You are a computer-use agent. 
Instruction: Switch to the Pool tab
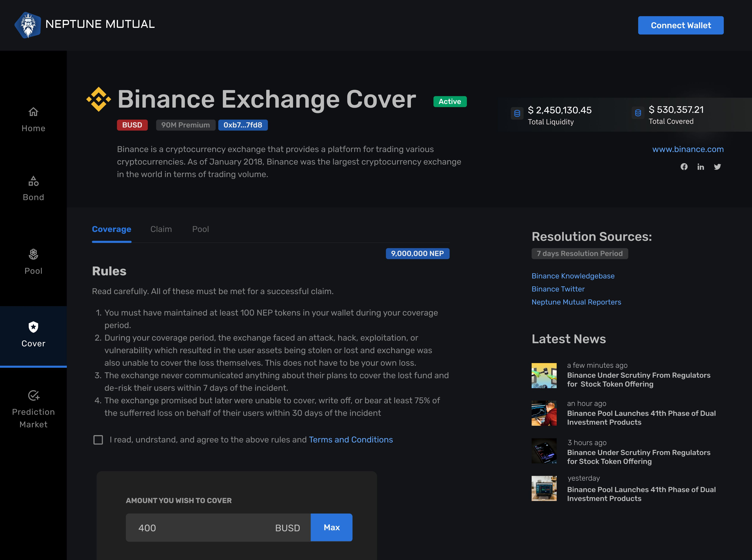[x=200, y=229]
